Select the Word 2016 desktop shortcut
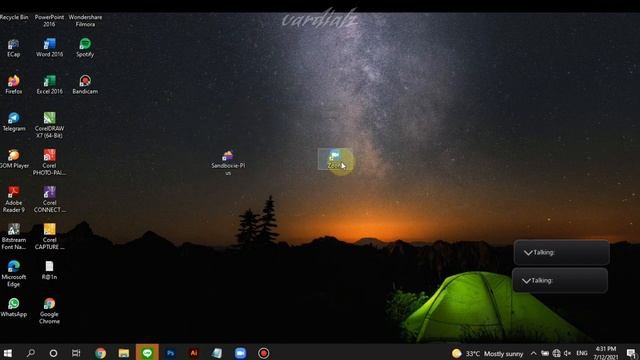 49,48
